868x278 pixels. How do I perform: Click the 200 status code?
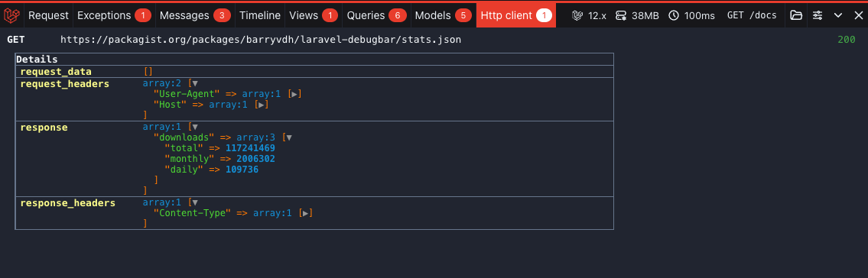point(847,40)
